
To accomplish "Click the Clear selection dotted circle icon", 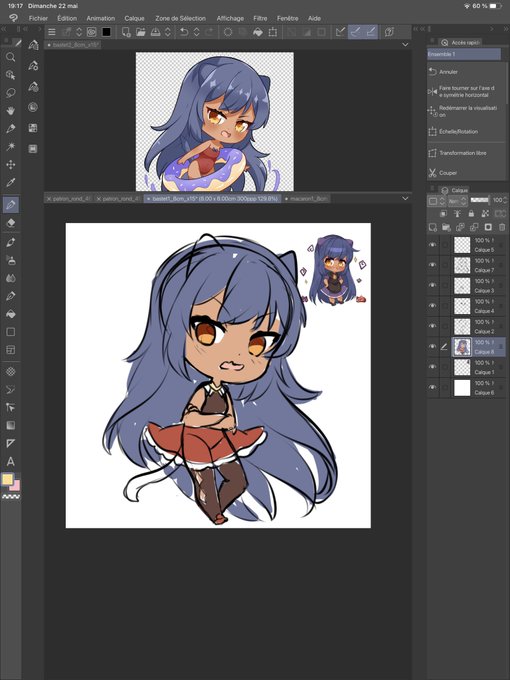I will (x=228, y=32).
